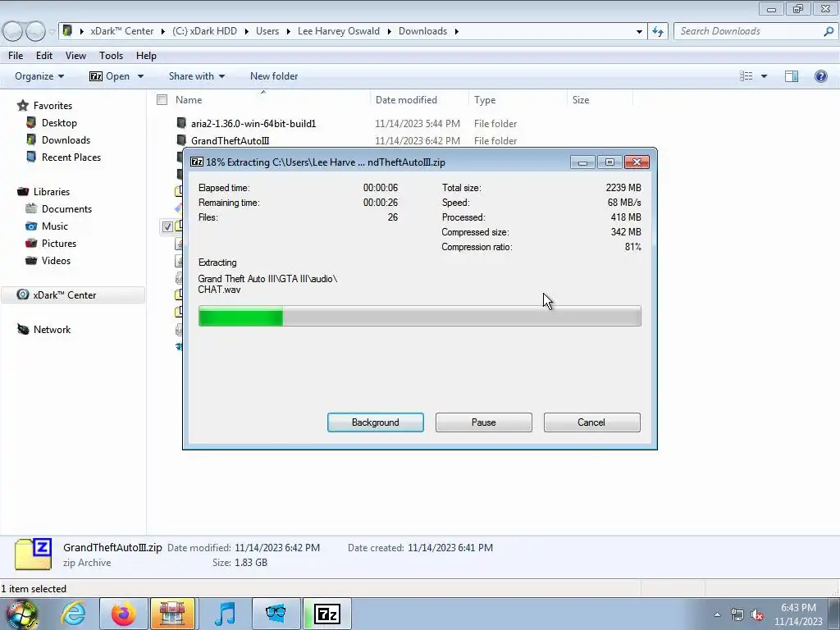
Task: Click the Forward navigation button
Action: click(35, 31)
